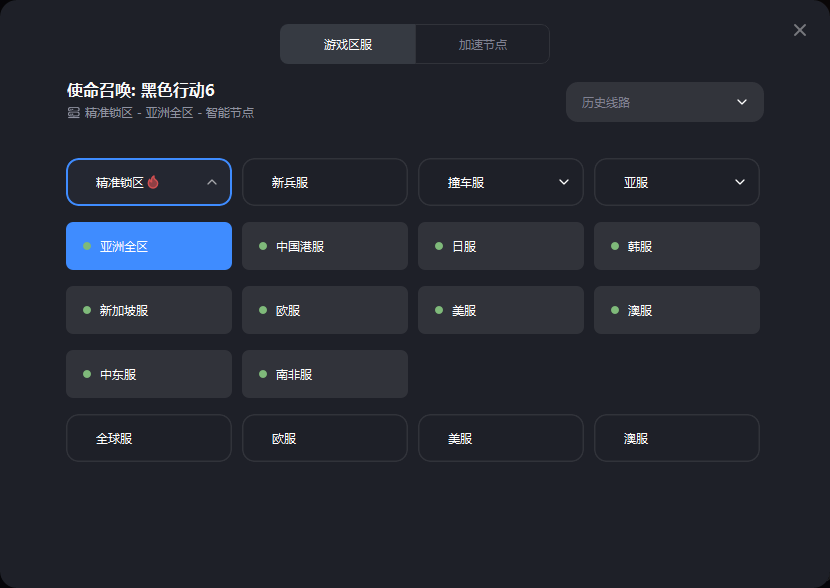Click the 新兵服 category button
The height and width of the screenshot is (588, 830).
(325, 182)
